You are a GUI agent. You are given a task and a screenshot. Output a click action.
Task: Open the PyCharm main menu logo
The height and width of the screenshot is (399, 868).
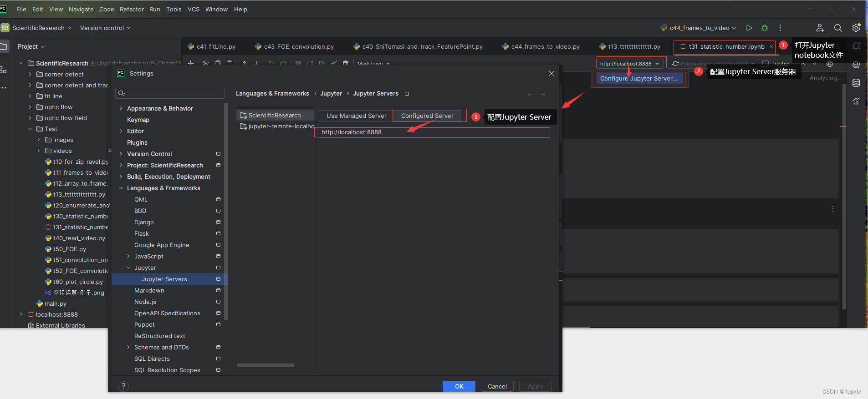(3, 9)
